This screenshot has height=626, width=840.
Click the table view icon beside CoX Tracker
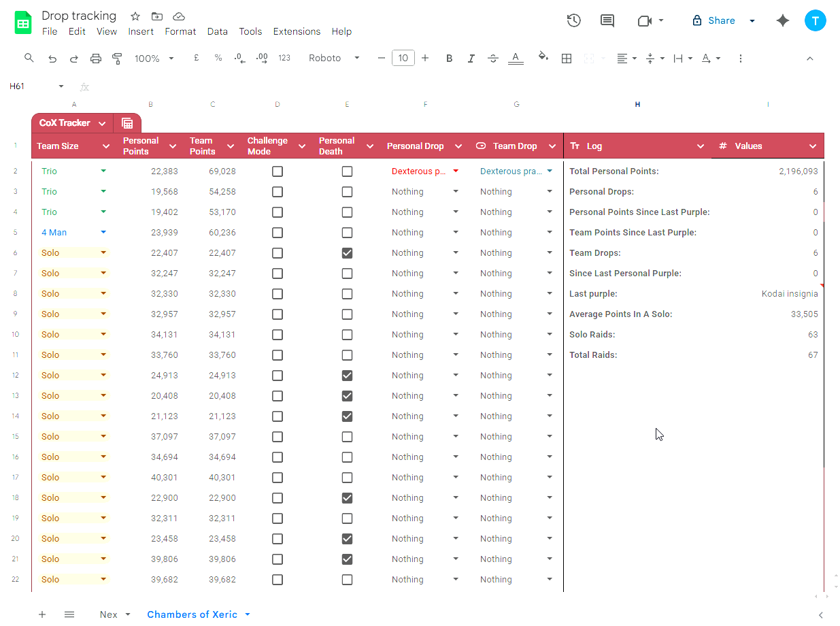coord(127,123)
